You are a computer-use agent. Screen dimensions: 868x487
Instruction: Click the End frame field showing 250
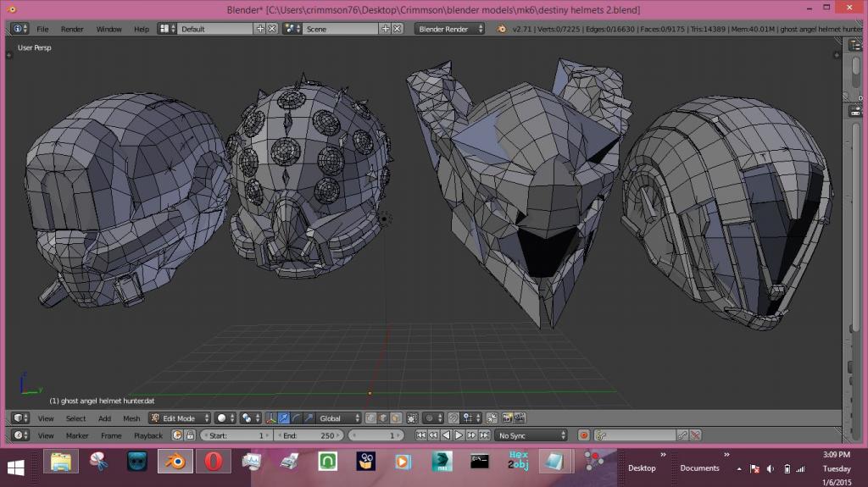coord(309,435)
